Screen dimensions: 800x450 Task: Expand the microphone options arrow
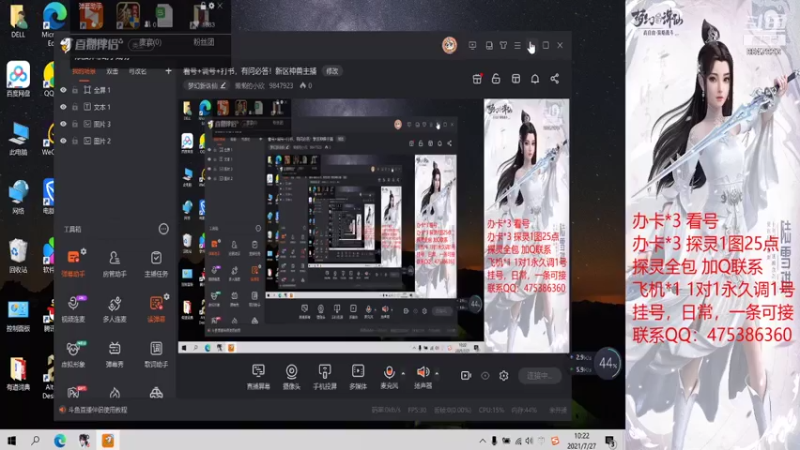[x=403, y=373]
